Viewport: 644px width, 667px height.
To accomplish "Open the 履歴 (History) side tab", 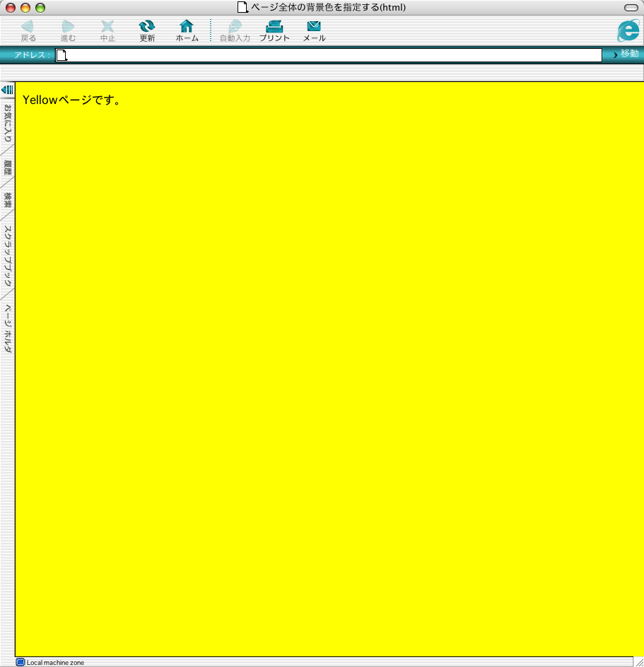I will [x=8, y=168].
